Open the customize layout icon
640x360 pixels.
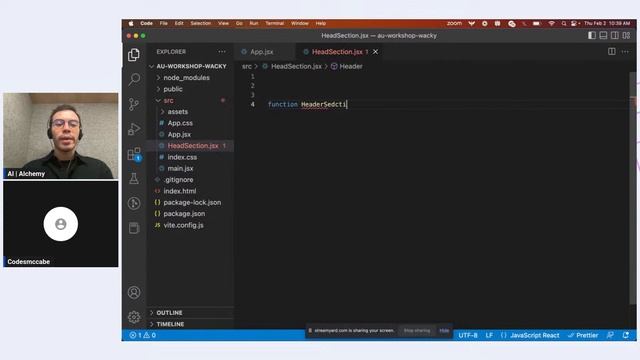click(x=626, y=36)
